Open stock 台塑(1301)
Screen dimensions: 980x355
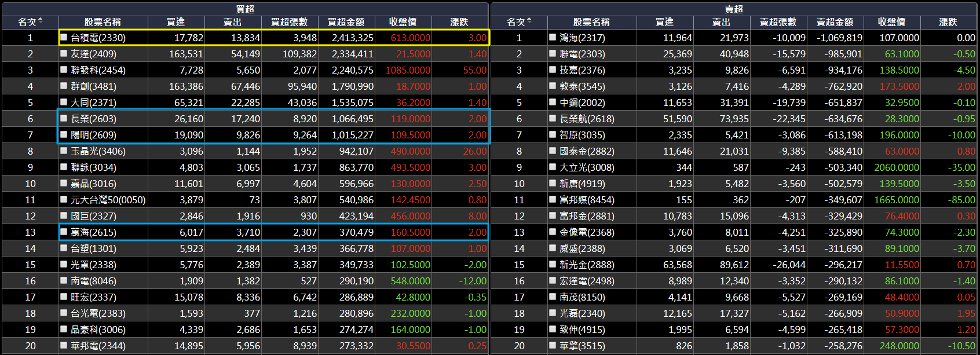pos(94,248)
